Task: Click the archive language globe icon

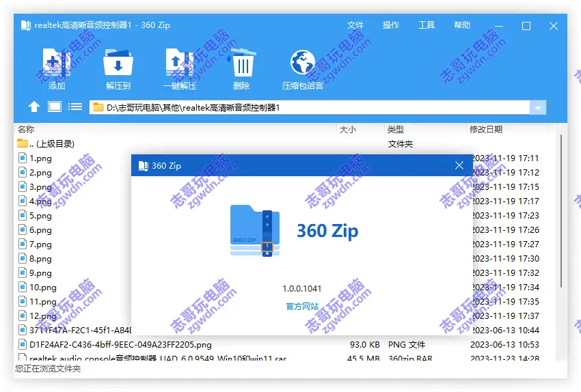Action: pos(302,63)
